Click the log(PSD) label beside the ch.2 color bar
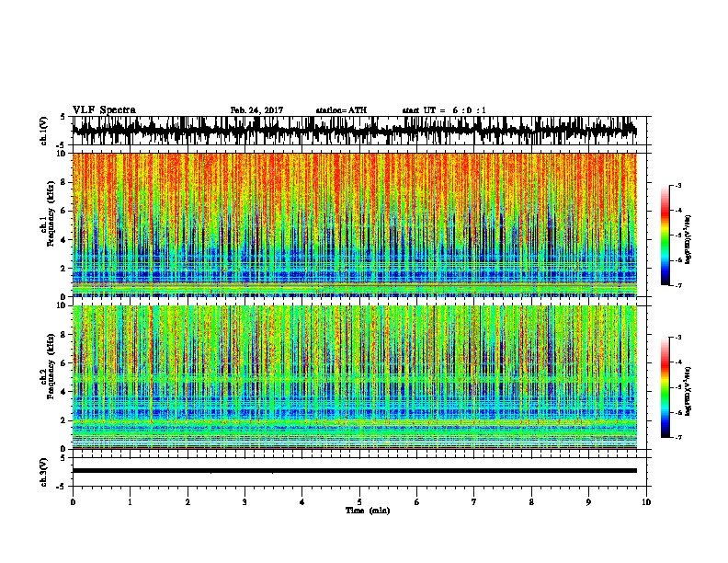728x563 pixels. click(688, 391)
